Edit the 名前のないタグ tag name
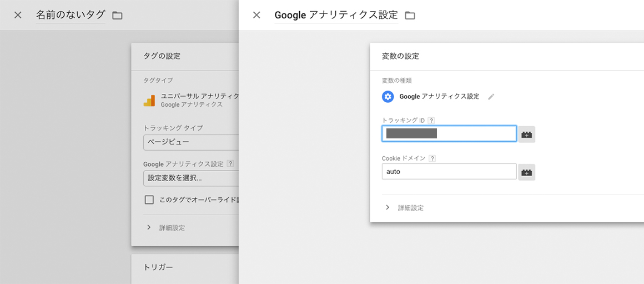This screenshot has width=644, height=284. [71, 15]
